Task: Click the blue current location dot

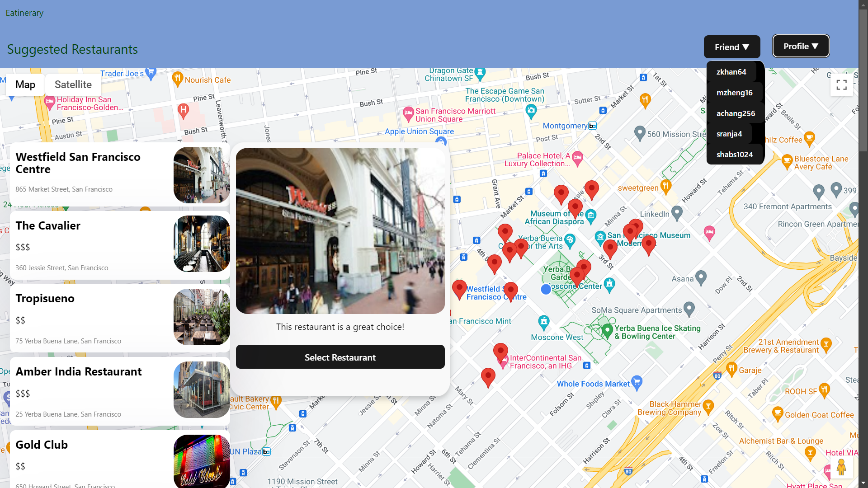Action: (x=546, y=289)
